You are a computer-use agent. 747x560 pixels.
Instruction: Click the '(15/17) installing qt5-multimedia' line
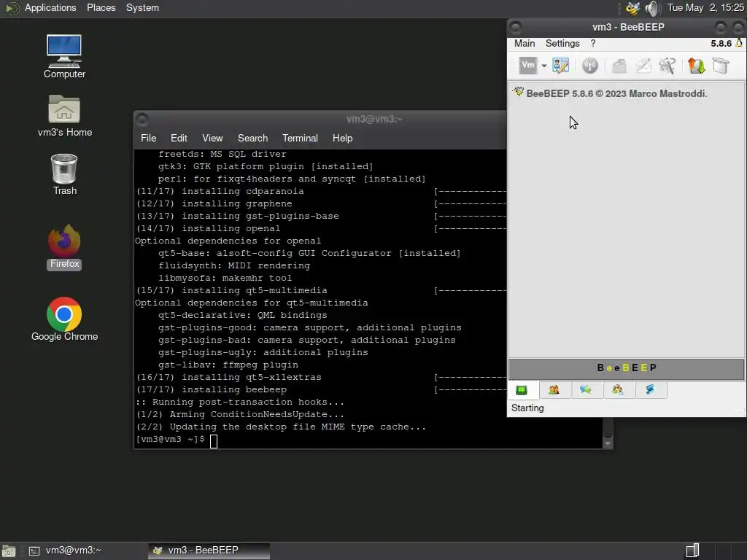[x=231, y=290]
